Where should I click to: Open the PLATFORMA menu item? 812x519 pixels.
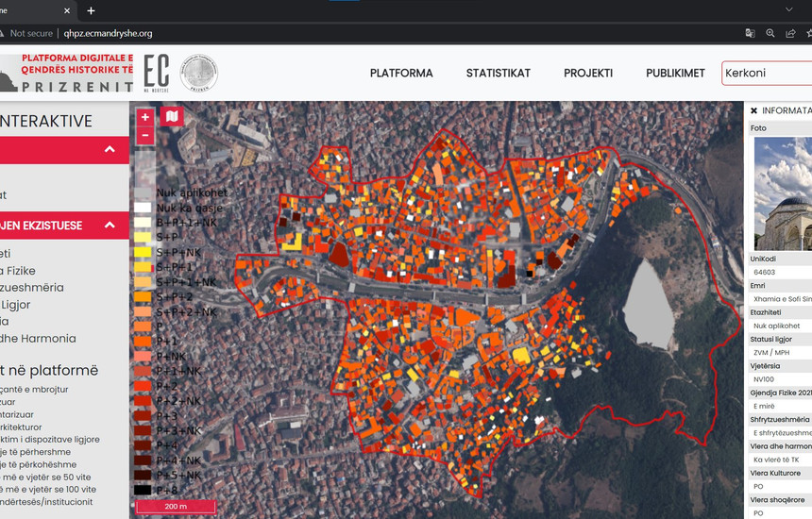(401, 73)
